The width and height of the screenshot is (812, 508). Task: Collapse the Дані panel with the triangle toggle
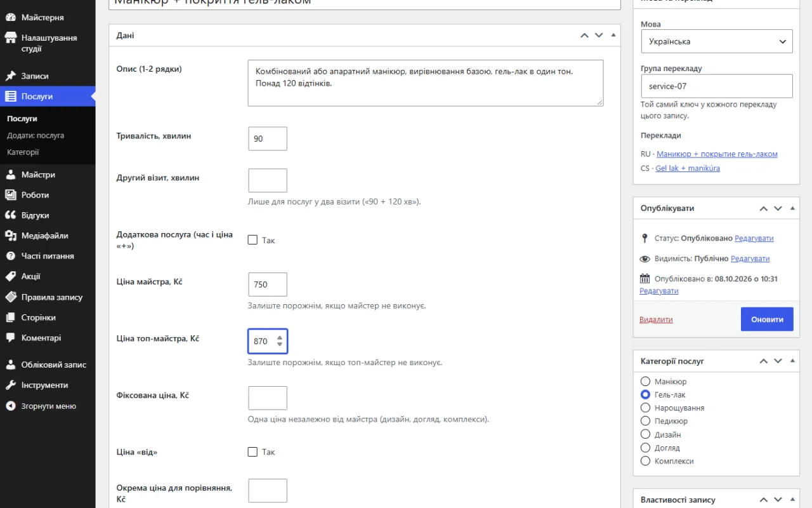(613, 36)
